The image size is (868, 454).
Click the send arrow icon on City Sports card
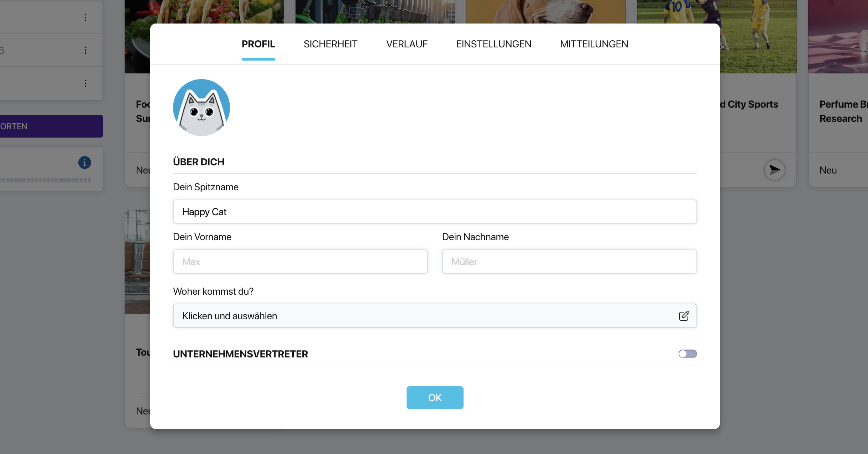click(x=775, y=170)
